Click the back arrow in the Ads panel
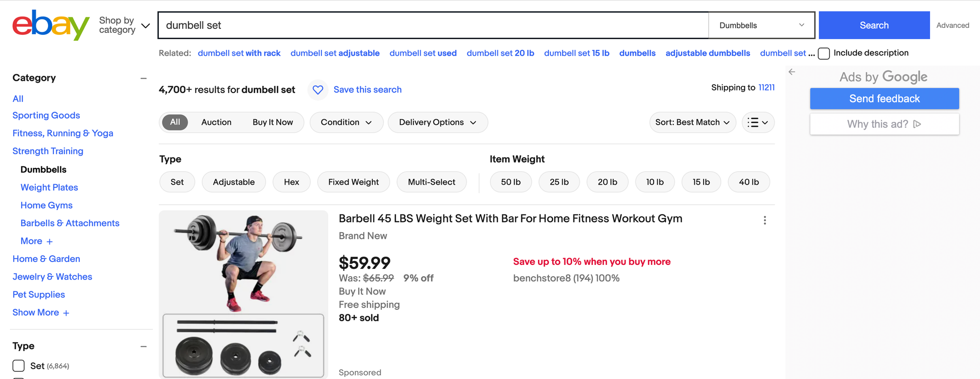Viewport: 980px width, 379px height. click(792, 71)
